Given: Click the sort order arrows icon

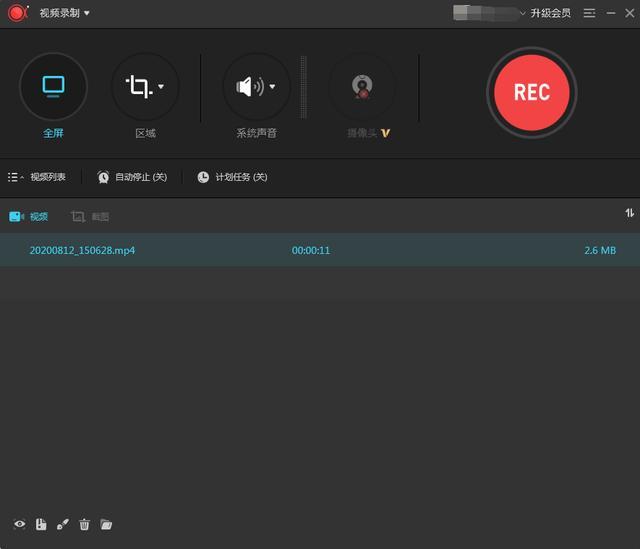Looking at the screenshot, I should pos(629,213).
